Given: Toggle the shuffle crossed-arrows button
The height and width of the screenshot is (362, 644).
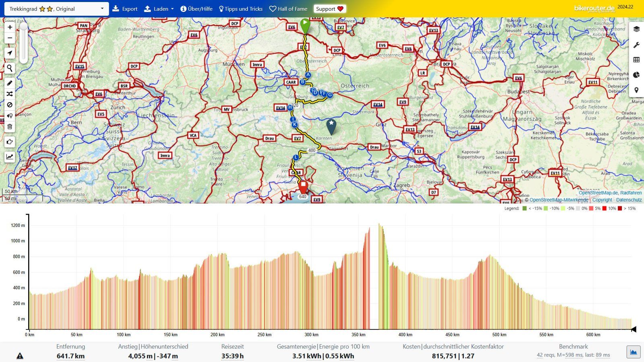Looking at the screenshot, I should [10, 94].
